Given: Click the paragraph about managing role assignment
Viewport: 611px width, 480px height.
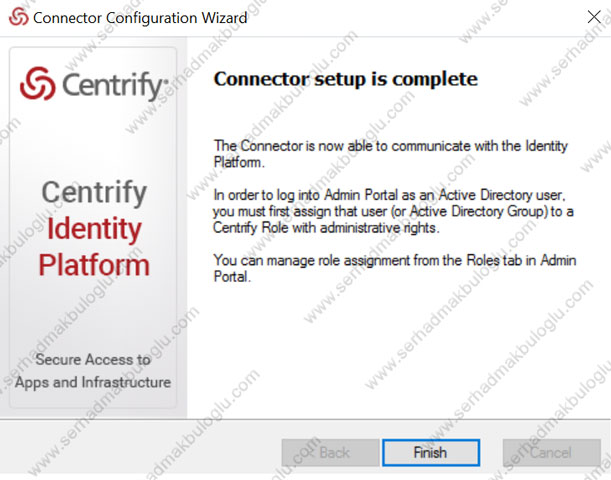Looking at the screenshot, I should coord(395,268).
